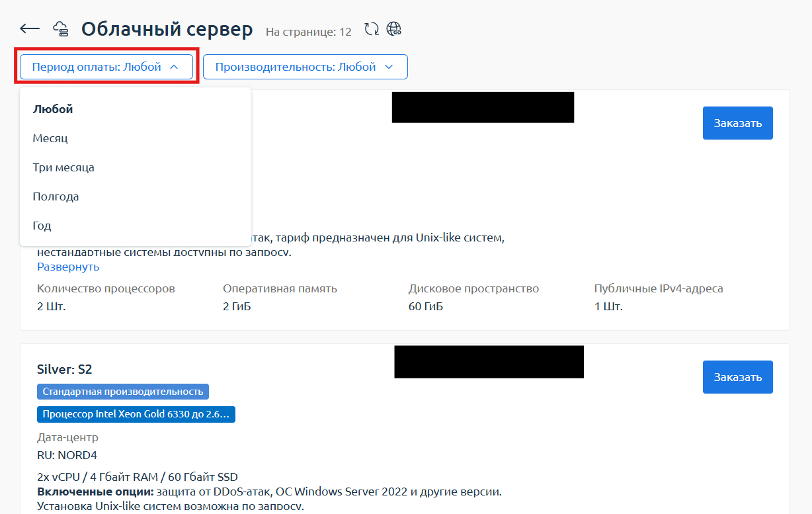Click the 'Облачный сервер' page heading

167,29
